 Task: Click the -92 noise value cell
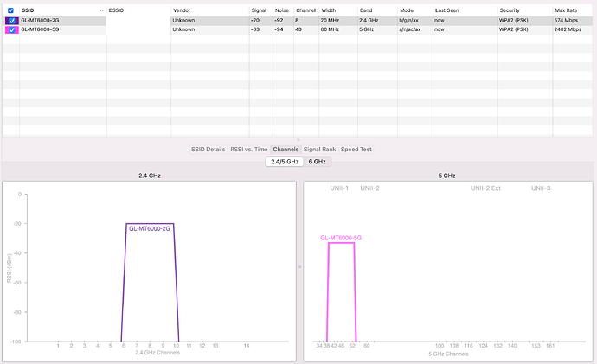click(279, 21)
